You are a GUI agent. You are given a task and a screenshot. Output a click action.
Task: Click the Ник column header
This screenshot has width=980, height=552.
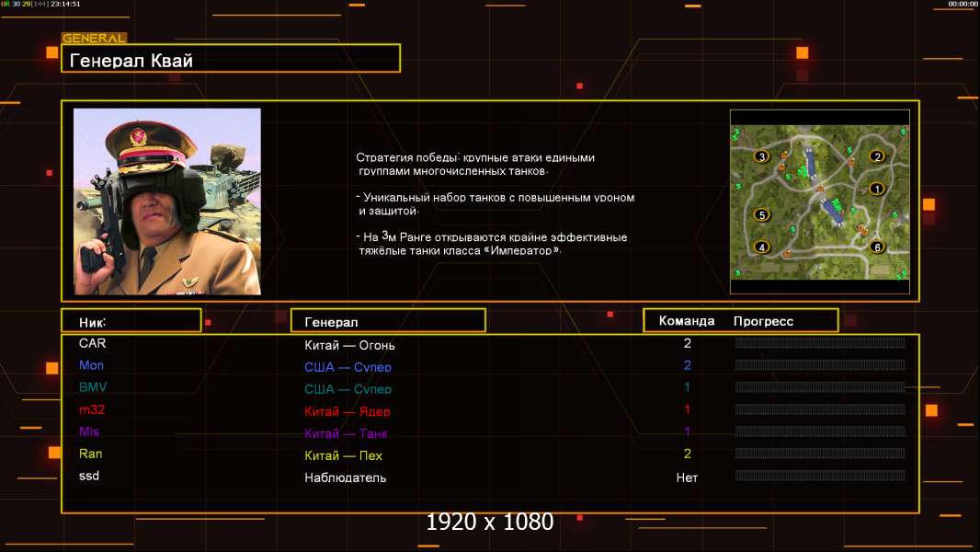point(131,321)
